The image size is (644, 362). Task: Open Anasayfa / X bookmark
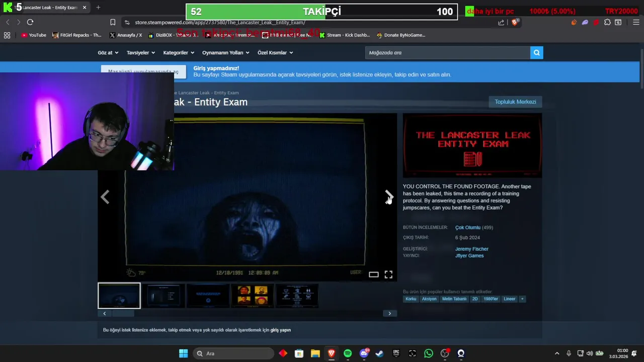pos(126,35)
